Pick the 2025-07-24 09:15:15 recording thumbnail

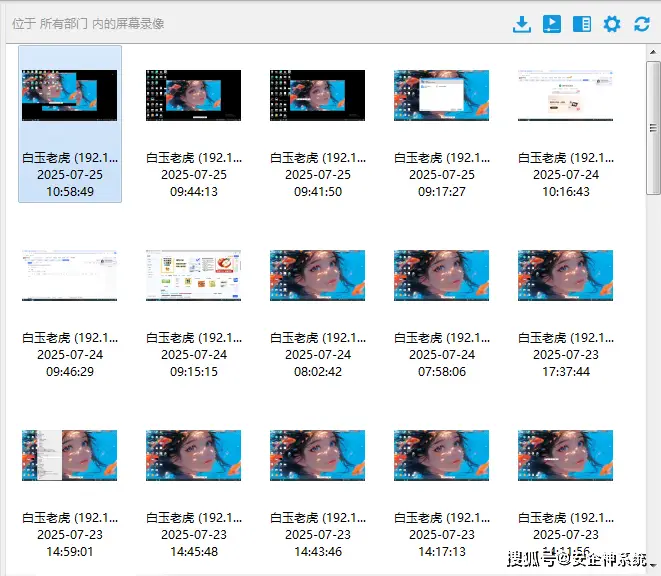point(193,276)
